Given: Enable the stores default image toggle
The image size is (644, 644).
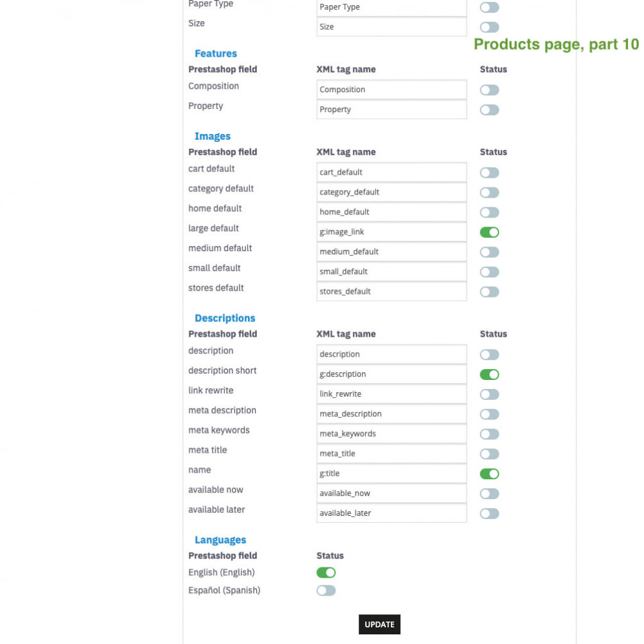Looking at the screenshot, I should pyautogui.click(x=489, y=292).
